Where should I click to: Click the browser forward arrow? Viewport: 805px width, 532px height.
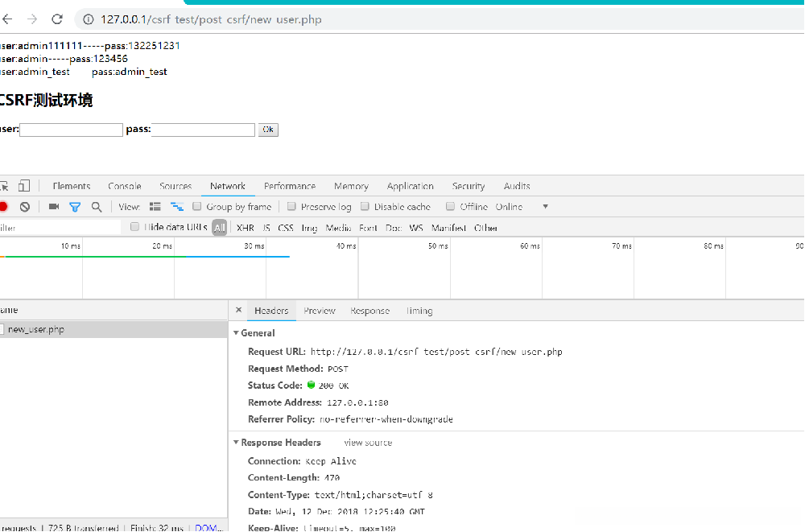(x=32, y=19)
